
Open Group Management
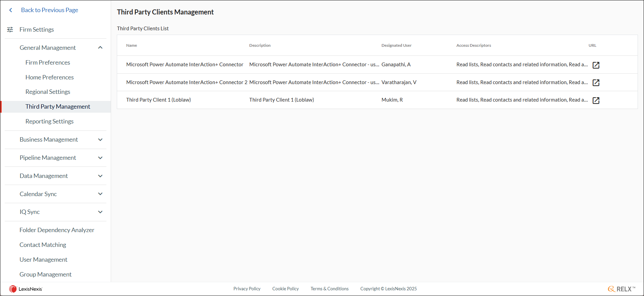[x=45, y=274]
